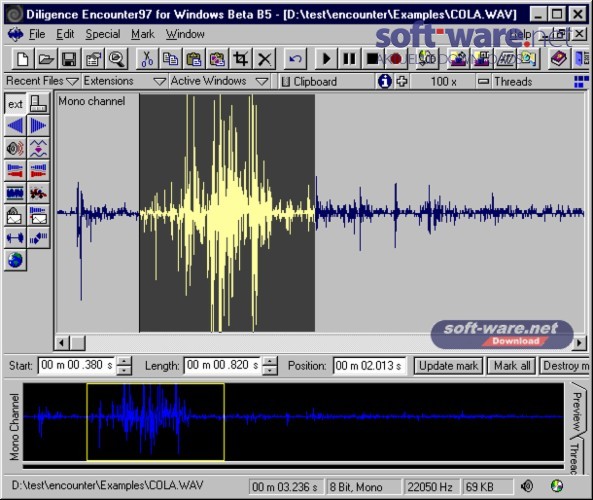Screen dimensions: 593x500
Task: Copy the selection with the copy icon
Action: (x=170, y=59)
